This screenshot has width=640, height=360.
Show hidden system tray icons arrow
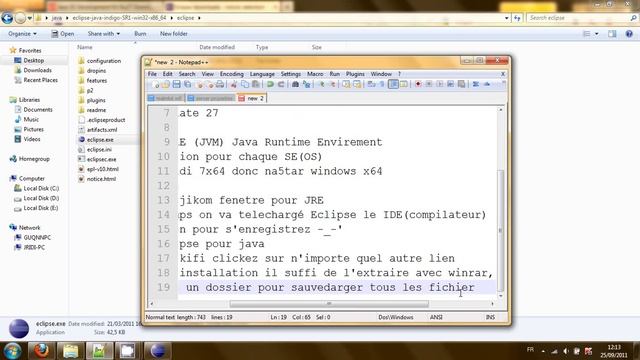point(543,351)
